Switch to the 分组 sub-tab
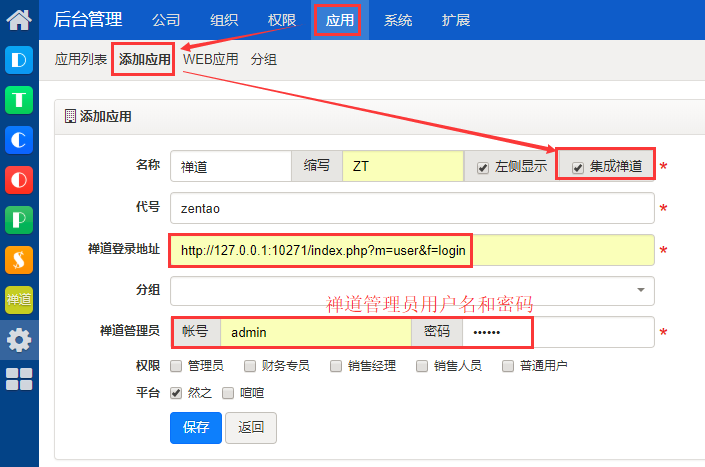This screenshot has height=467, width=705. click(x=264, y=59)
